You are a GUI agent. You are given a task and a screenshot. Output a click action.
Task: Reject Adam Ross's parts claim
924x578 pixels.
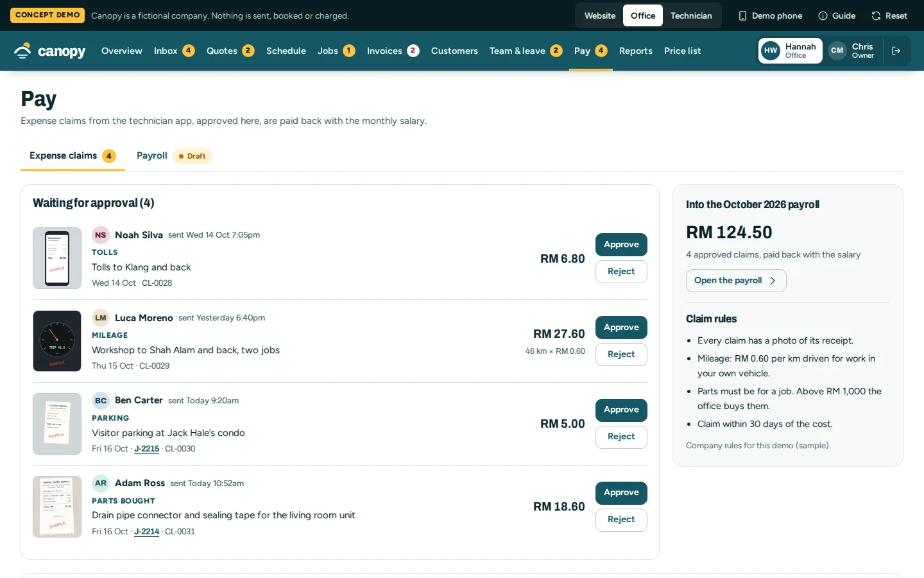(621, 520)
